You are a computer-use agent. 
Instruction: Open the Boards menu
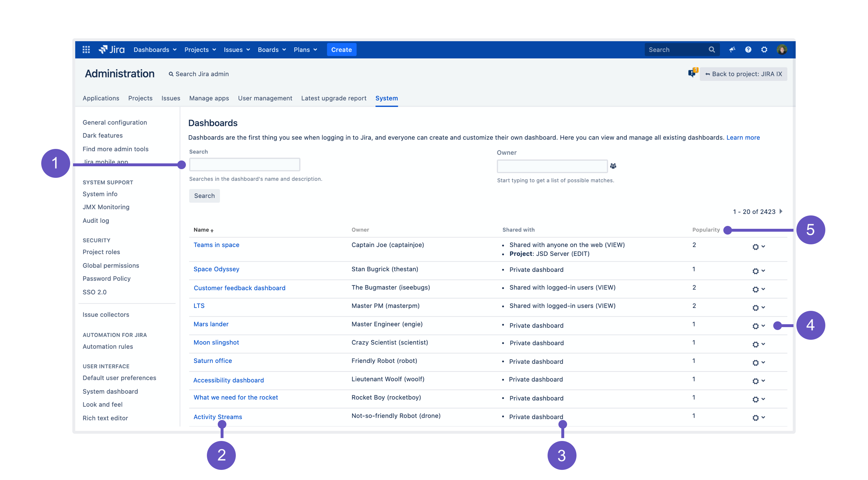click(271, 49)
